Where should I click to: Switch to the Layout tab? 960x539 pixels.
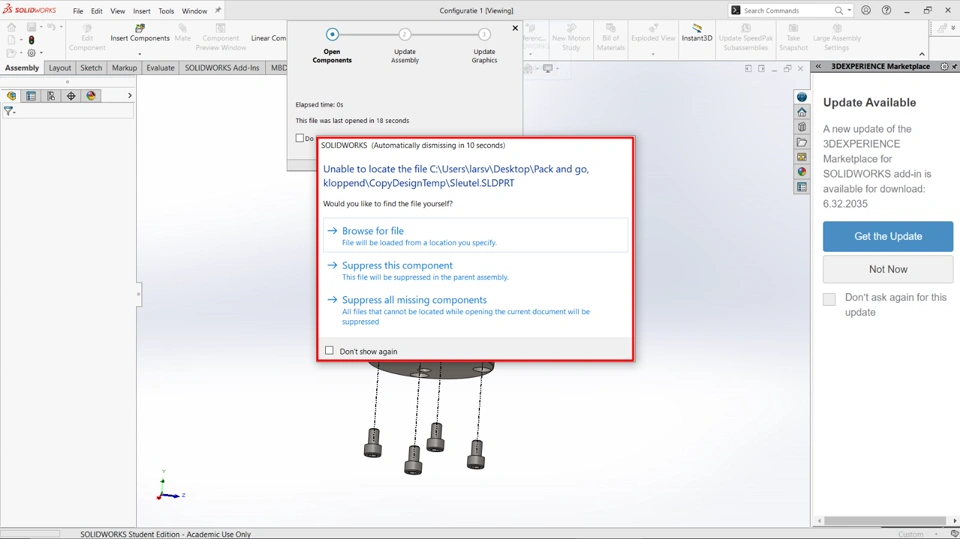pyautogui.click(x=59, y=68)
